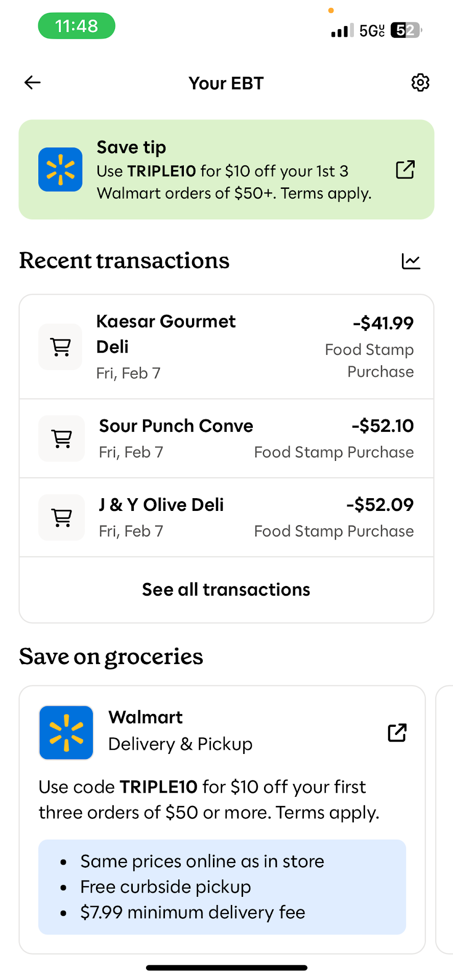Open the spending trends chart icon
Viewport: 453px width, 980px height.
(x=411, y=261)
